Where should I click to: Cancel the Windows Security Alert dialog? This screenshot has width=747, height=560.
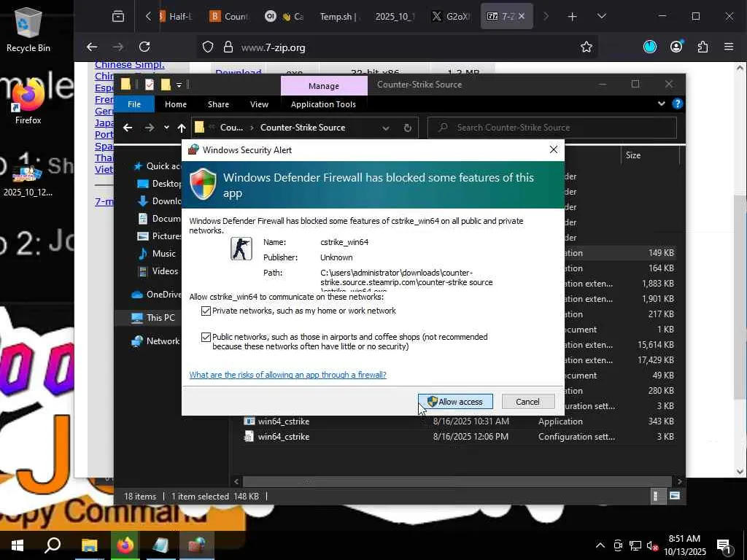coord(528,402)
